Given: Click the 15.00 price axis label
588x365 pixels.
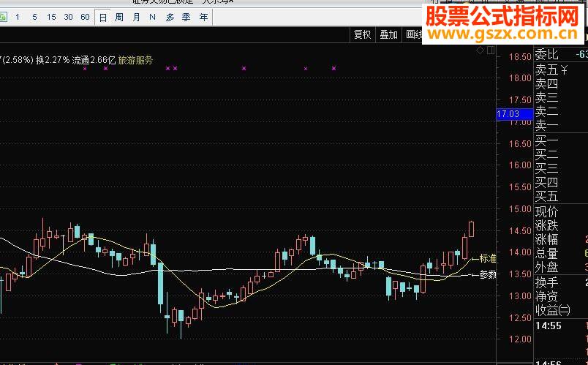Looking at the screenshot, I should (x=520, y=209).
